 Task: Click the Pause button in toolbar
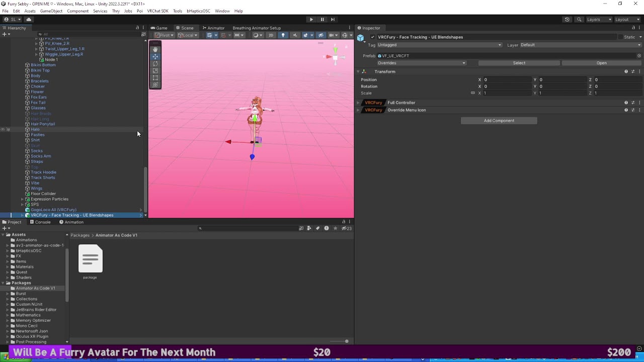click(322, 20)
